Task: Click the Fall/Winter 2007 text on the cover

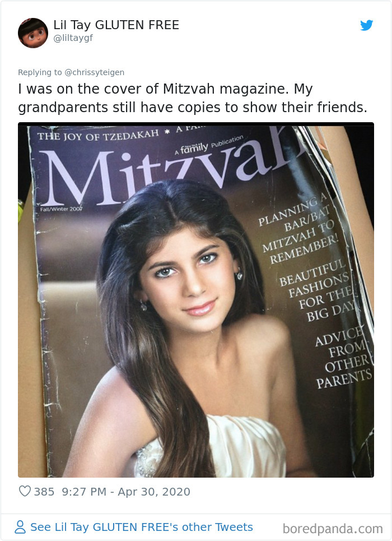Action: [x=61, y=209]
